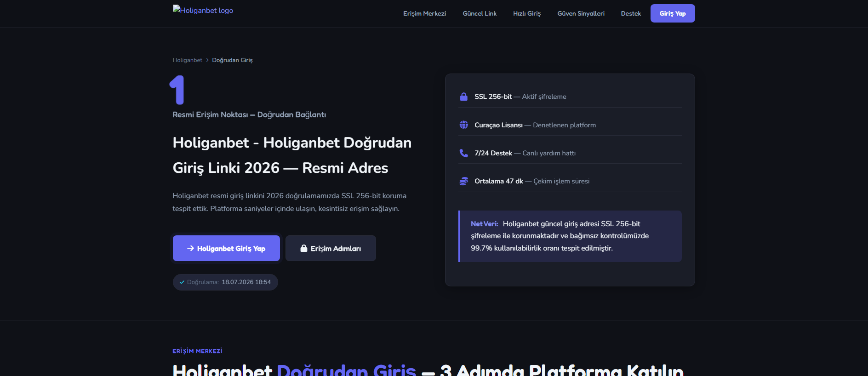
Task: Open the Güven Sinyalleri nav item
Action: [x=581, y=13]
